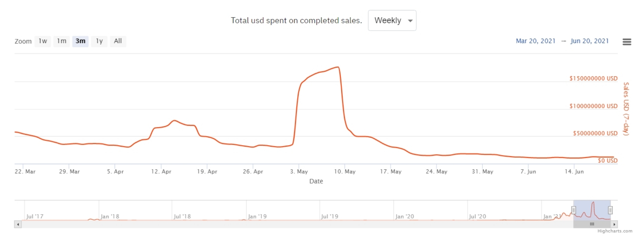Switch zoom to All
The height and width of the screenshot is (242, 644).
(118, 41)
